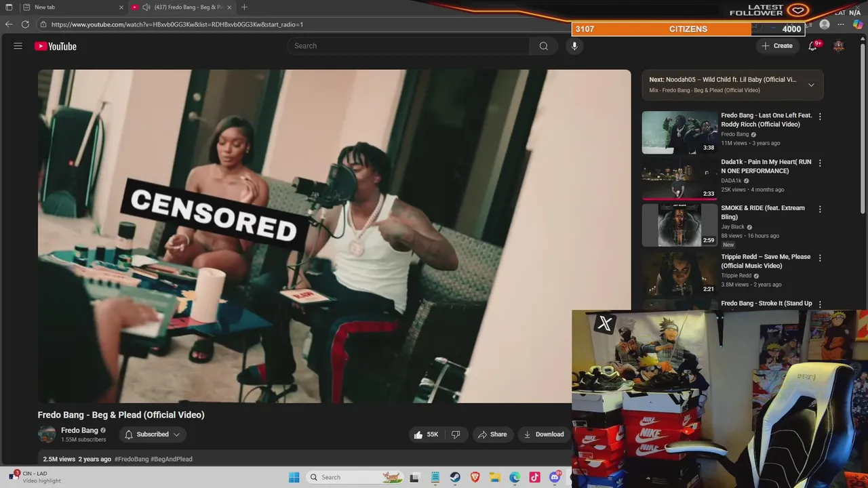Play Trippie Redd Save Me, Please thumbnail
The image size is (868, 488).
point(679,274)
